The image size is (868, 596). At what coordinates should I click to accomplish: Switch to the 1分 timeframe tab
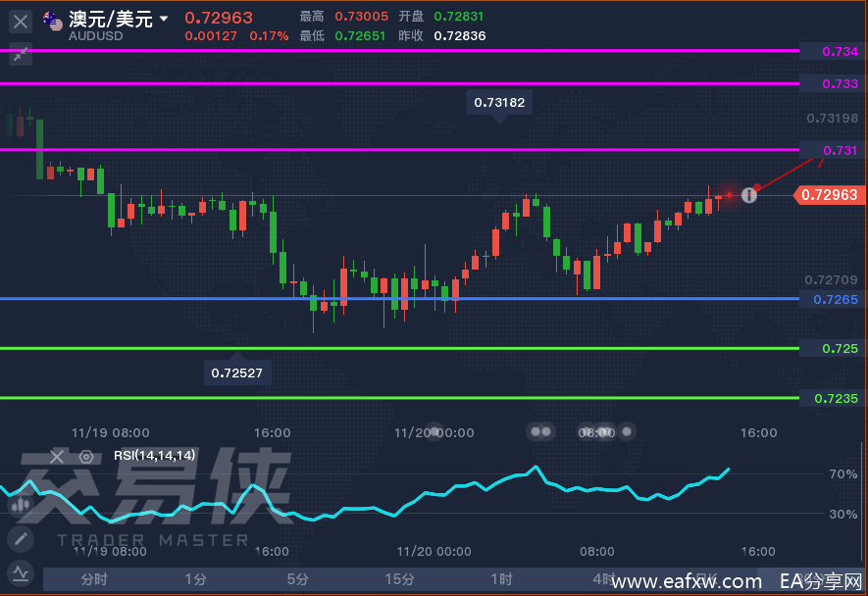click(x=195, y=579)
